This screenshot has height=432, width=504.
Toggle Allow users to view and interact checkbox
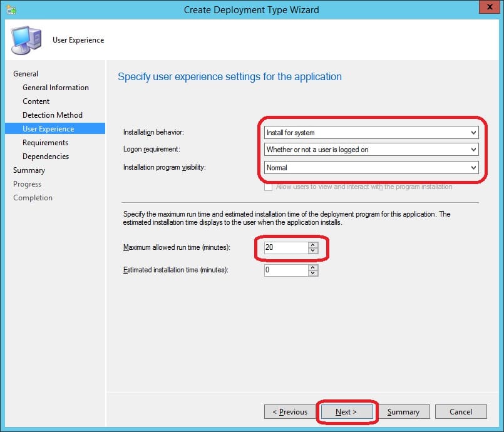(x=268, y=187)
